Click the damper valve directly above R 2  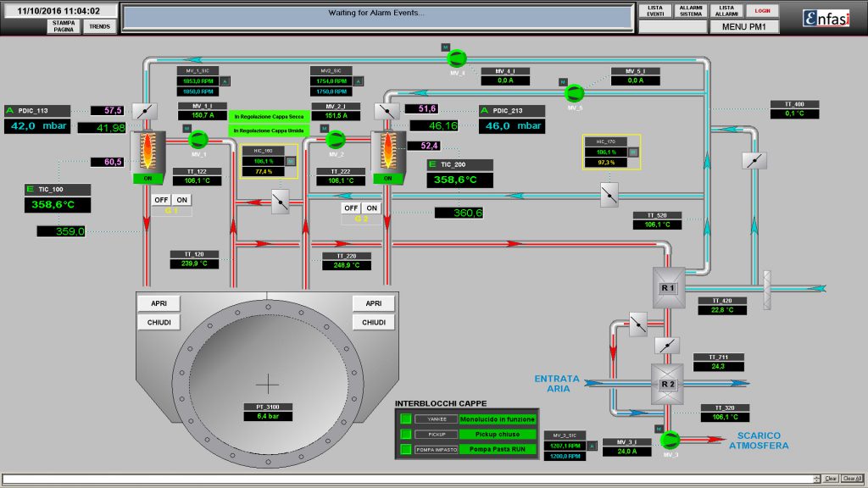pos(667,346)
